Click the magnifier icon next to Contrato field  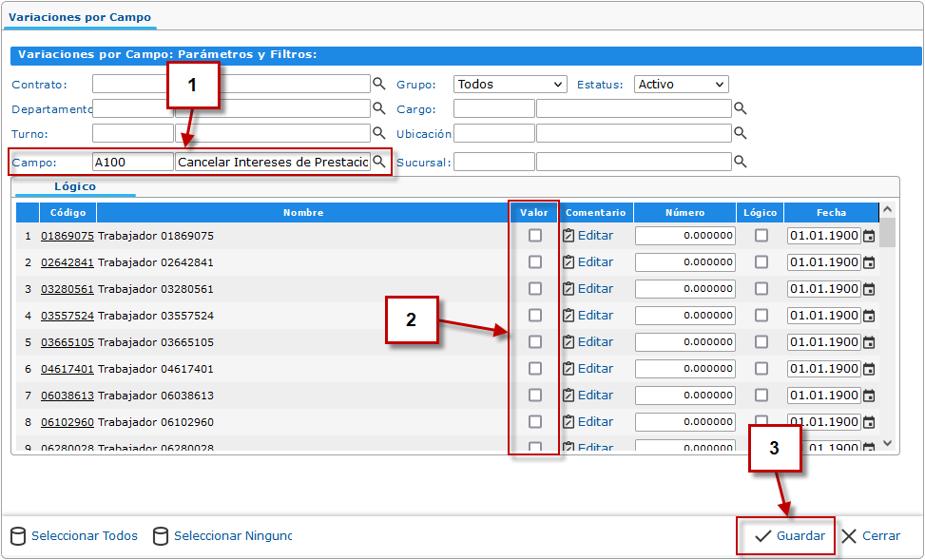click(x=378, y=83)
